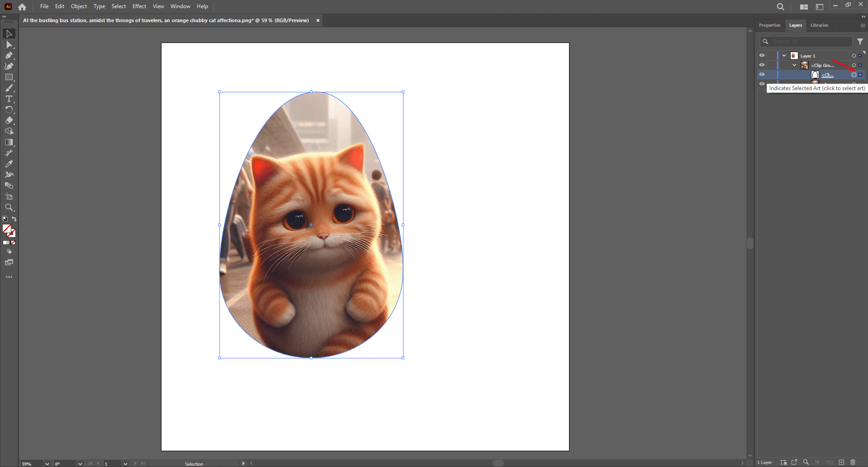Select the Selection tool in the toolbar

pos(9,33)
